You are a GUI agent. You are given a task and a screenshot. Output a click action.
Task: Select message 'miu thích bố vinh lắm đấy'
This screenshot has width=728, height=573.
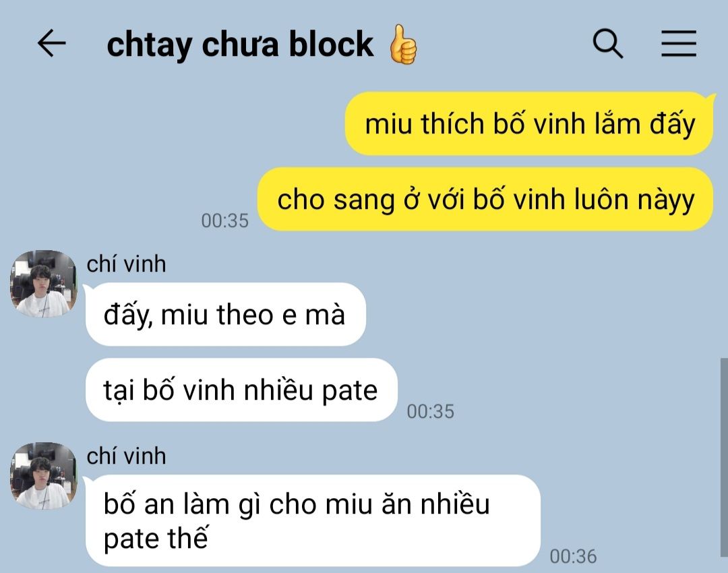[x=529, y=124]
